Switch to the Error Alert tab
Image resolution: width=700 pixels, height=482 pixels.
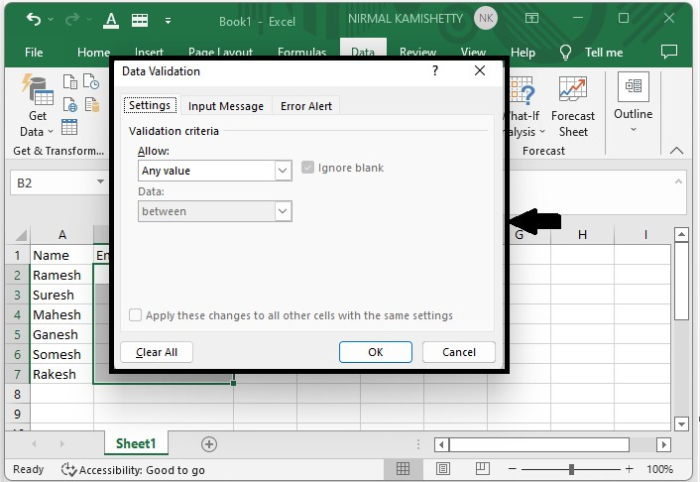tap(306, 106)
